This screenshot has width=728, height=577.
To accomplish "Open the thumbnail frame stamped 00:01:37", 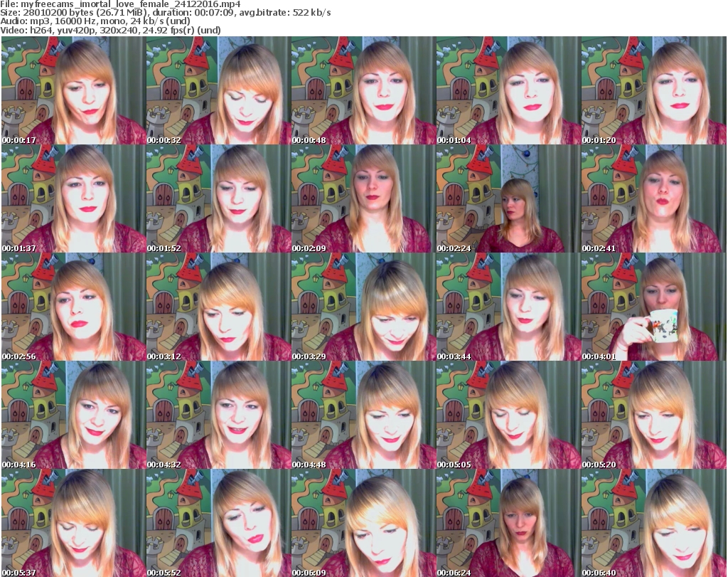I will pyautogui.click(x=74, y=198).
